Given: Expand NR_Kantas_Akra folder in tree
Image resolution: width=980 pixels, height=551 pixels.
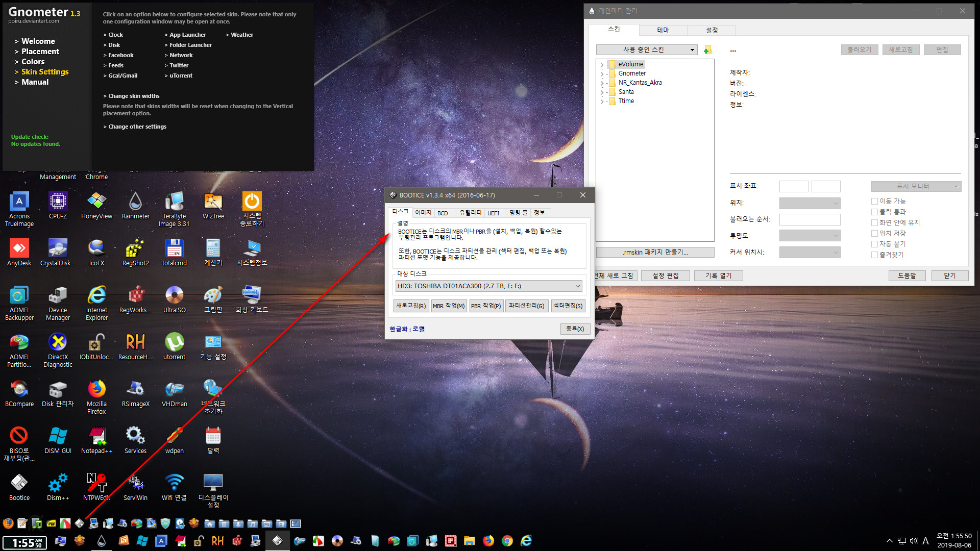Looking at the screenshot, I should (602, 83).
